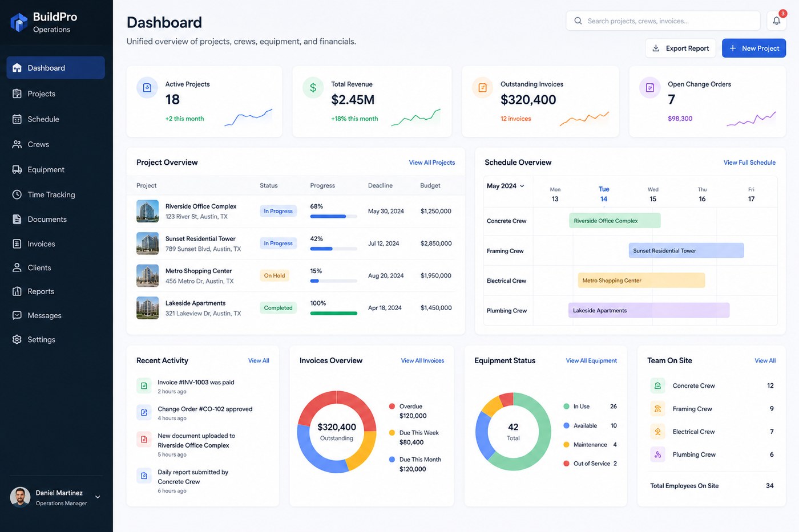Click the Riverside Office Complex progress bar

pos(334,217)
